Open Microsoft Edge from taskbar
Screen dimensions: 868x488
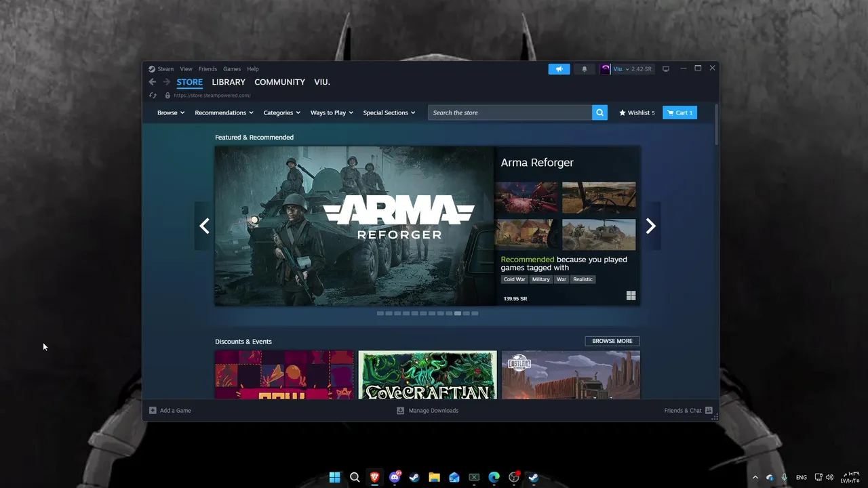click(494, 477)
